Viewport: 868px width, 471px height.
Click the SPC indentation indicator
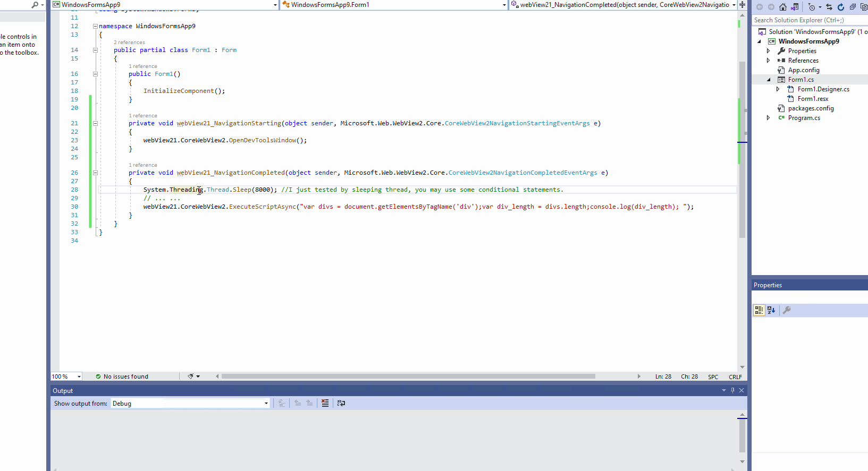(x=713, y=377)
